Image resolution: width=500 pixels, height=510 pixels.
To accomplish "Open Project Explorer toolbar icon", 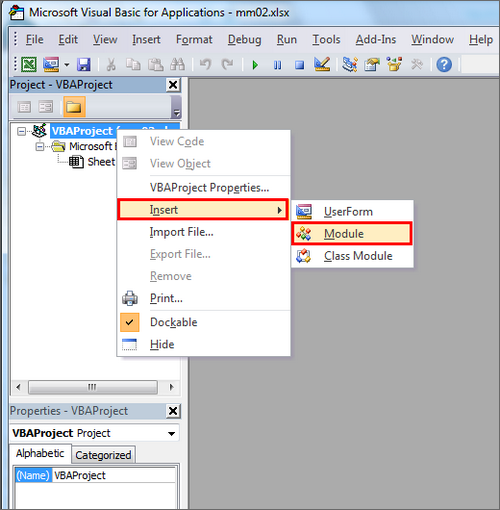I will pyautogui.click(x=350, y=64).
